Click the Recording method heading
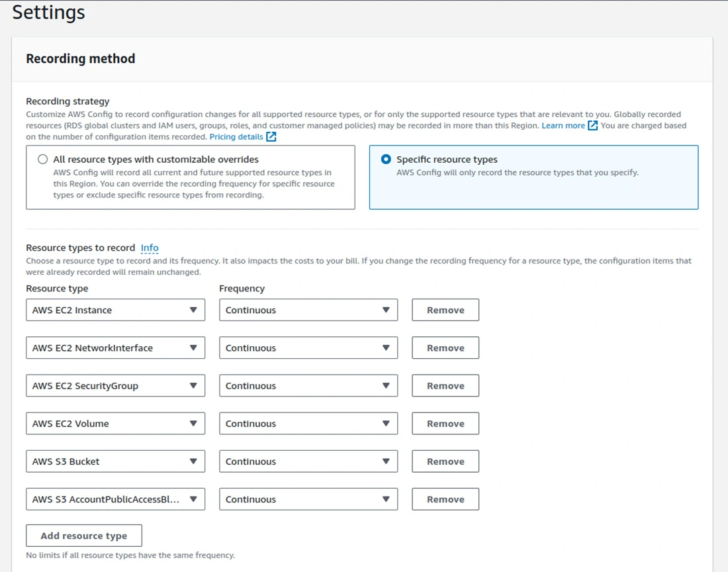728x572 pixels. pos(80,58)
